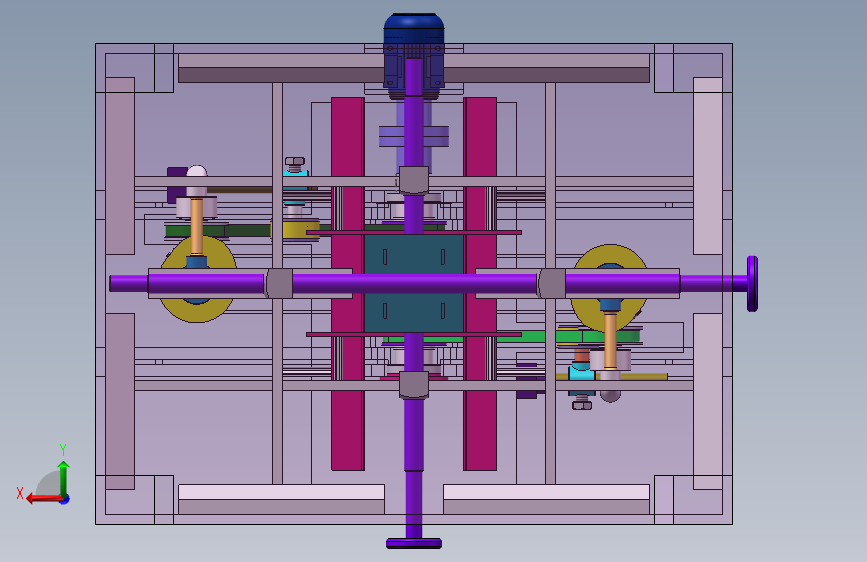Select the flange at vertical shaft's bottom end
Screen dimensions: 867x562
point(414,543)
